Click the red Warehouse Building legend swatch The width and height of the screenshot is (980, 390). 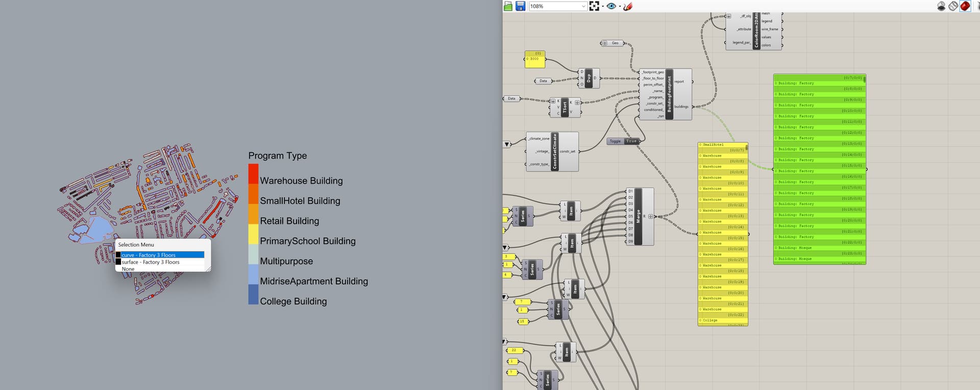(253, 174)
